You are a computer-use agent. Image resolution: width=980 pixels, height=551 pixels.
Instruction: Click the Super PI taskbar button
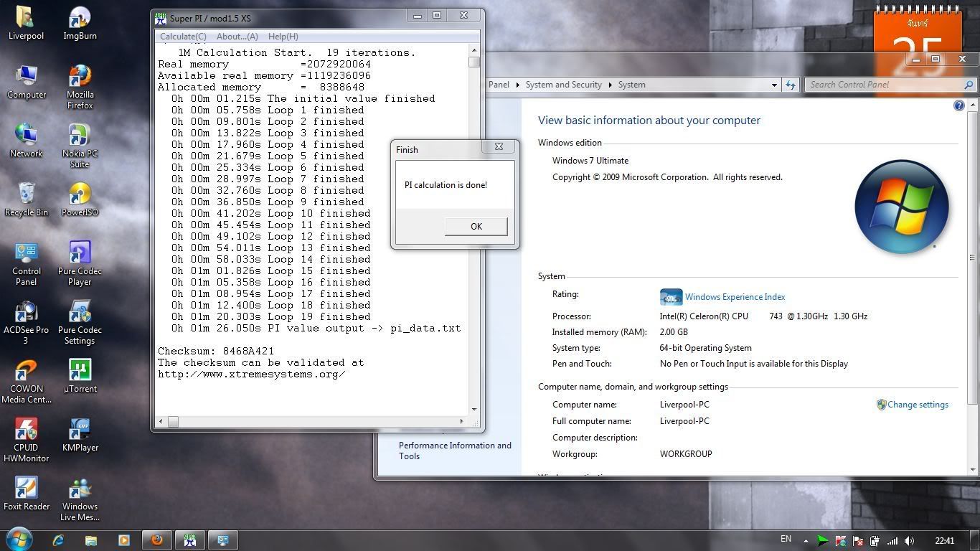pos(190,540)
